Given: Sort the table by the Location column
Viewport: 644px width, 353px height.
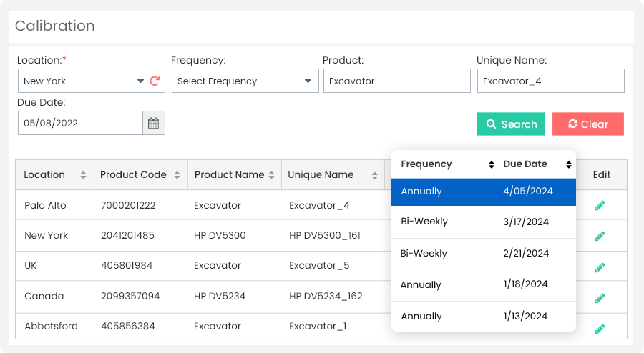Looking at the screenshot, I should pos(83,175).
